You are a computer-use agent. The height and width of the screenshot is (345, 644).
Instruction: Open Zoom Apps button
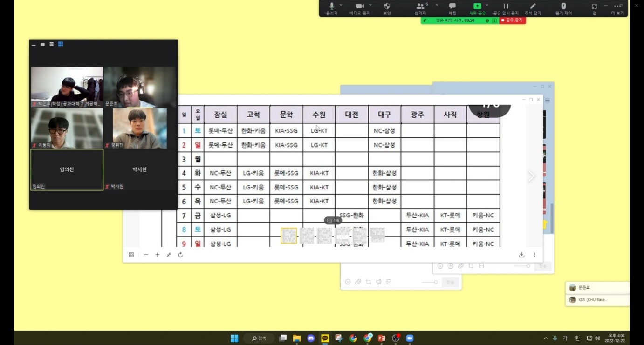(x=594, y=8)
